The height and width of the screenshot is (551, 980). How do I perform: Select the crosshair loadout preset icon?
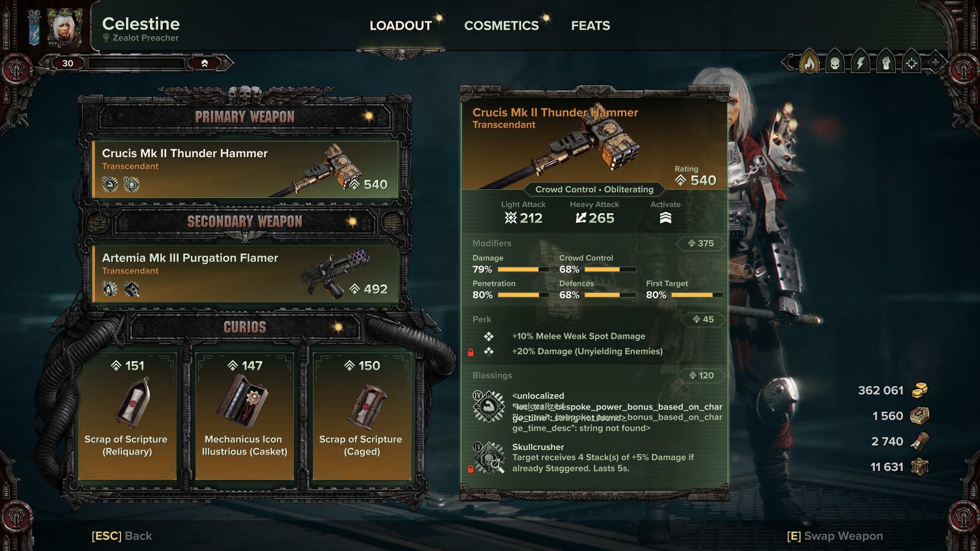coord(912,63)
